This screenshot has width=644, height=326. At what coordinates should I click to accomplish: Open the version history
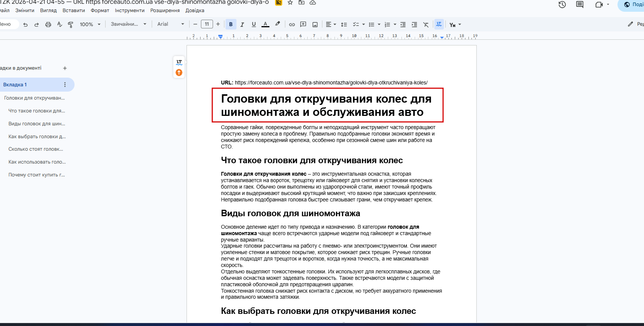[x=562, y=5]
